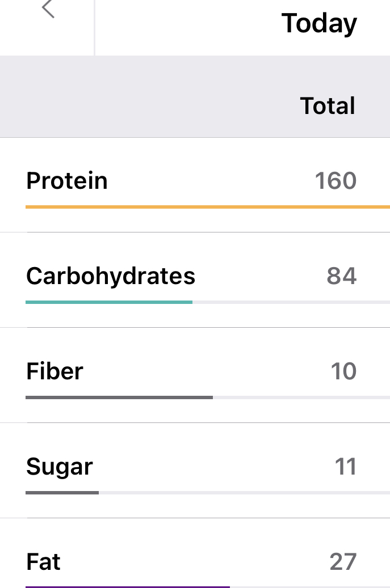Open the Sugar nutrient label
390x588 pixels.
pos(60,467)
